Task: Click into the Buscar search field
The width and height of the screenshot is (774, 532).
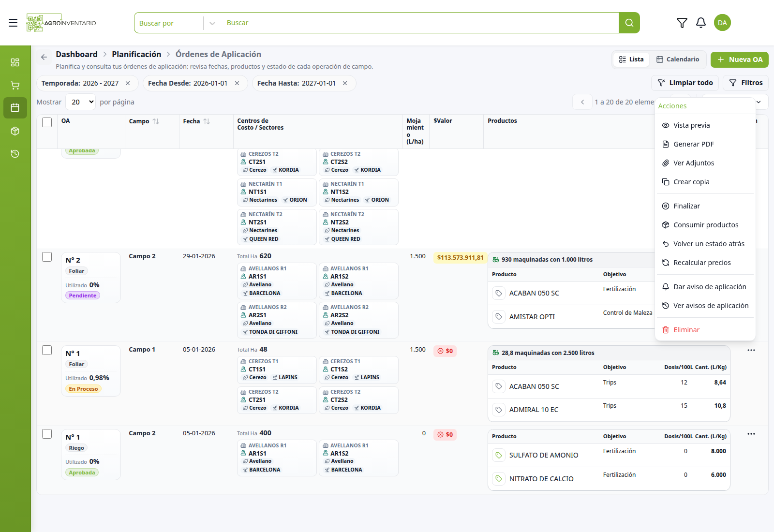Action: coord(420,23)
